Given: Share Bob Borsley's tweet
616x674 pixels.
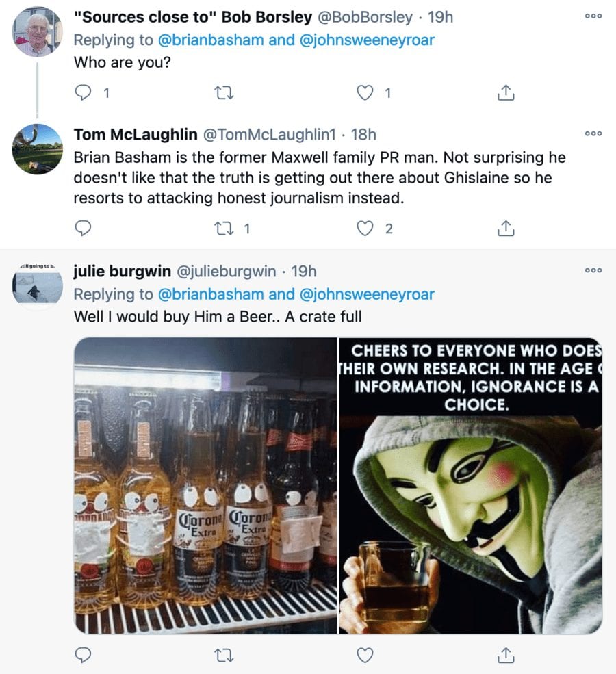Looking at the screenshot, I should (x=505, y=93).
